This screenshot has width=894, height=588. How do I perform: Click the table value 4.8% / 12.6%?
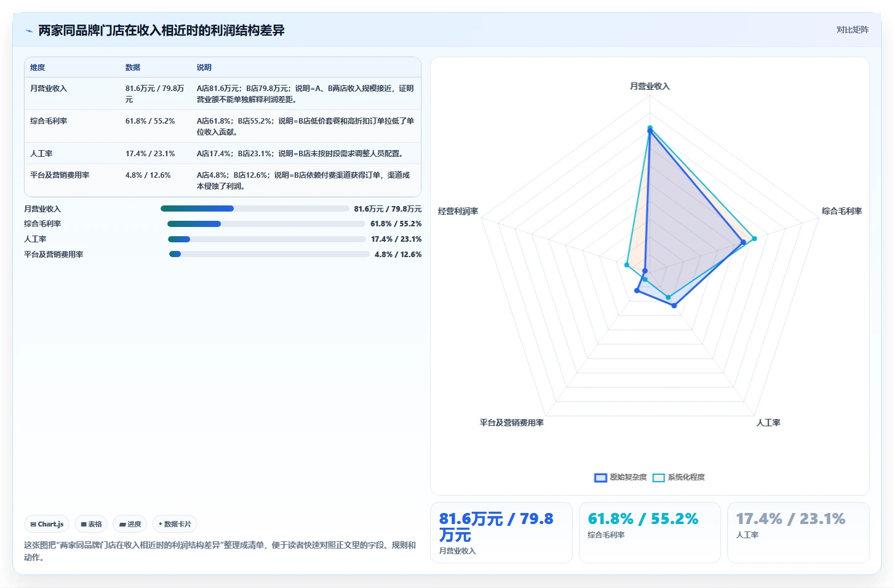pos(148,175)
